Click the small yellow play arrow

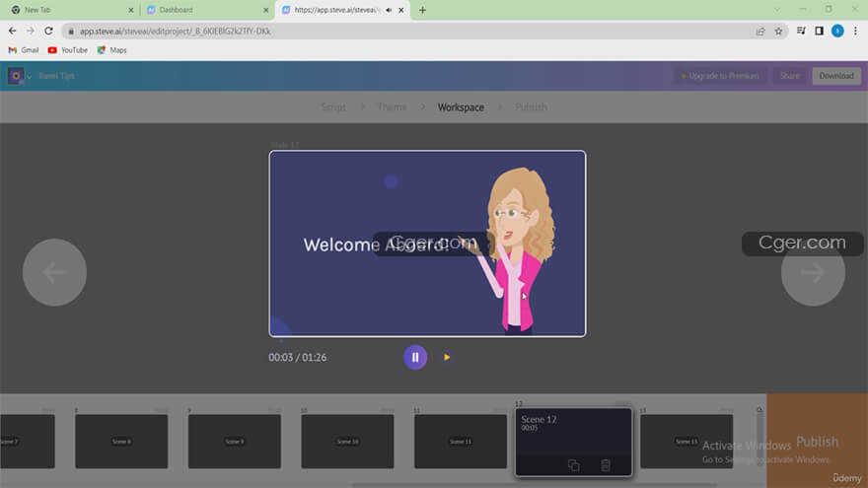tap(447, 358)
